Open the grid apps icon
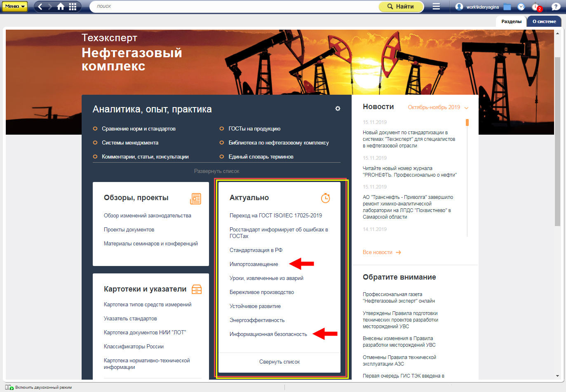This screenshot has height=392, width=566. pos(73,7)
